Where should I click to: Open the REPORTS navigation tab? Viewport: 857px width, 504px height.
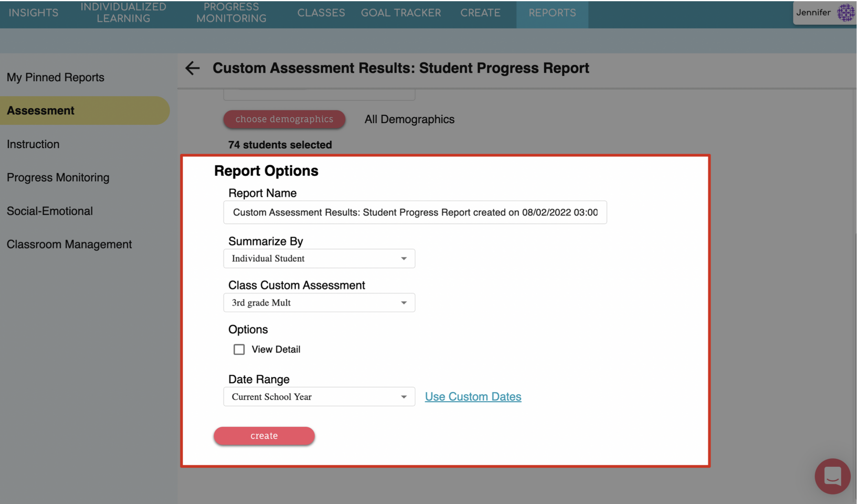552,13
